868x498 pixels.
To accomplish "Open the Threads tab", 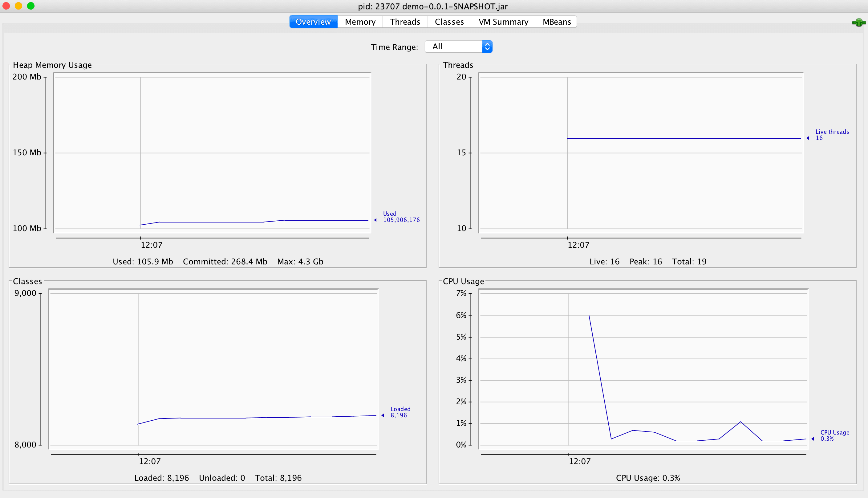I will (x=405, y=22).
